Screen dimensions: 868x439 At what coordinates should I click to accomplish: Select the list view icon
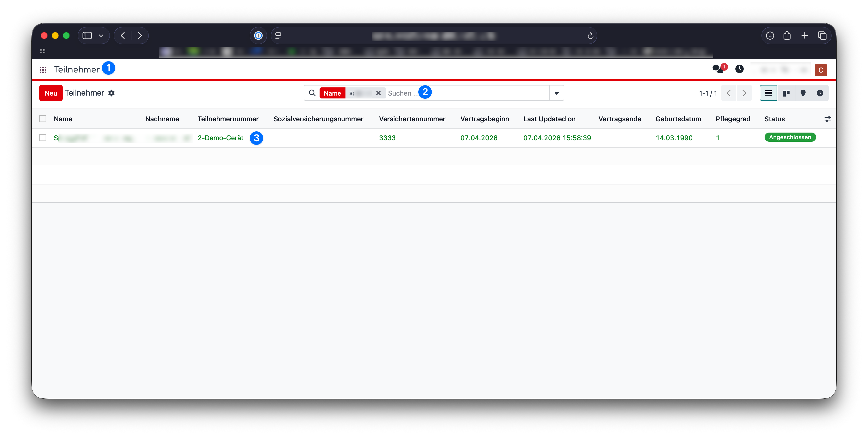pyautogui.click(x=768, y=93)
